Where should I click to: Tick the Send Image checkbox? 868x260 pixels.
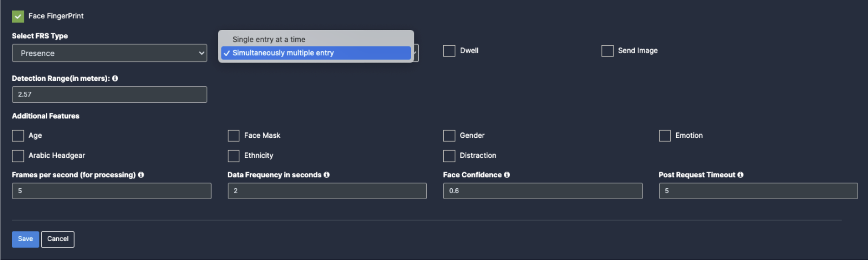point(607,51)
